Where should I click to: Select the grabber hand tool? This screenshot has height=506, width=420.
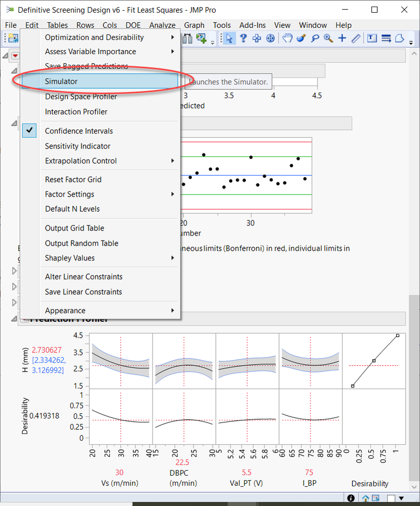pos(287,38)
